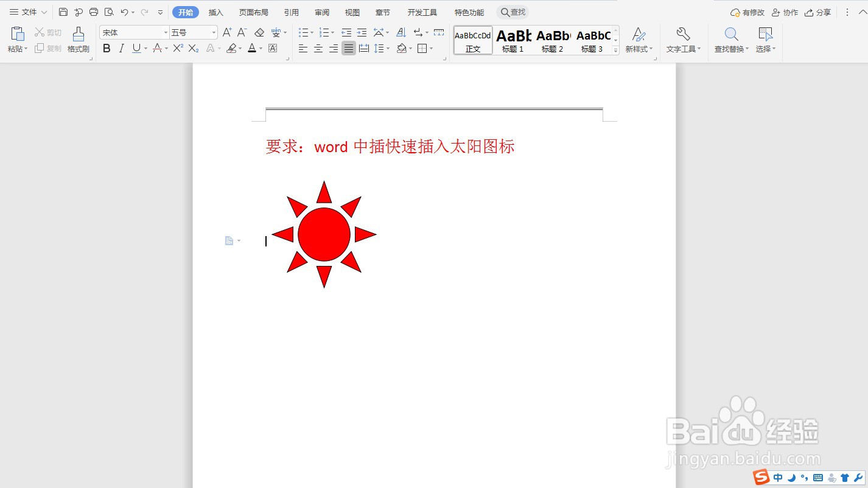Click the character border icon

(x=273, y=48)
